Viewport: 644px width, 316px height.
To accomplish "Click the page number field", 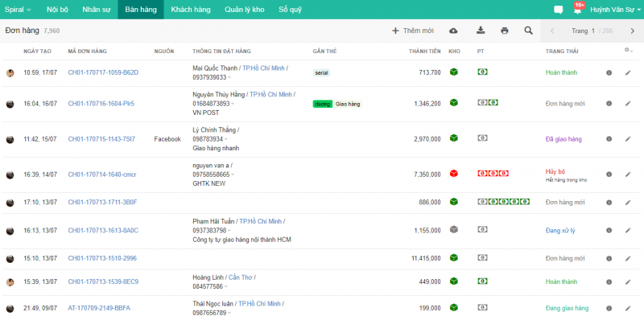I will 593,31.
